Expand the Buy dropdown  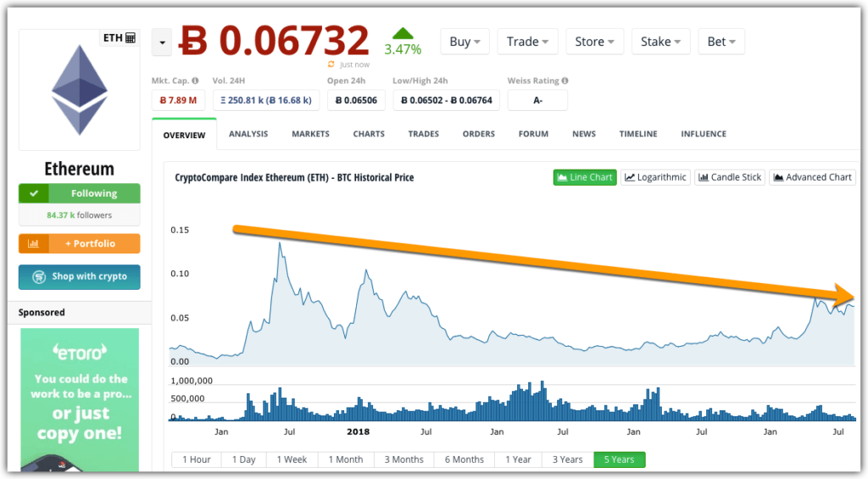[465, 42]
